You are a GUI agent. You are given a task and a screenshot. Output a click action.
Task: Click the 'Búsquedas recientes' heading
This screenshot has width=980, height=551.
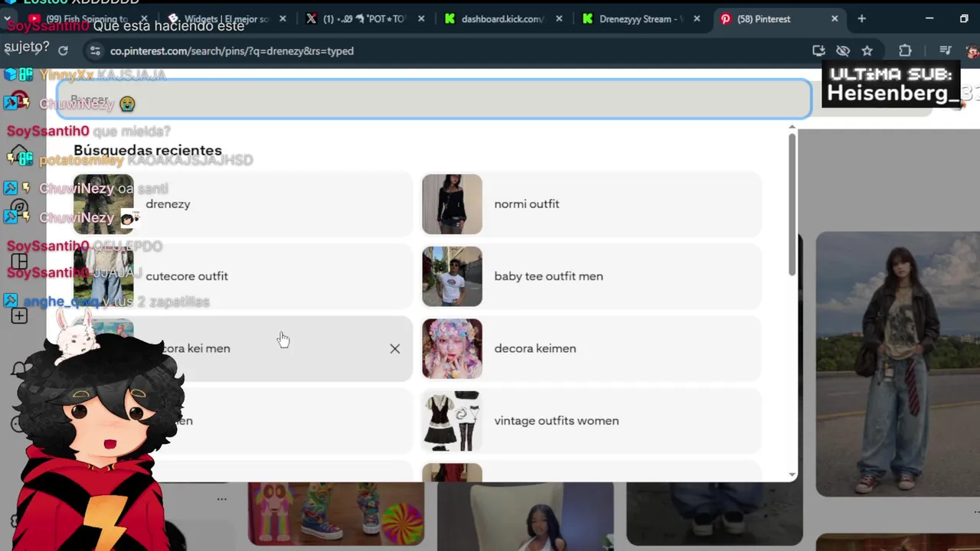[x=148, y=151]
